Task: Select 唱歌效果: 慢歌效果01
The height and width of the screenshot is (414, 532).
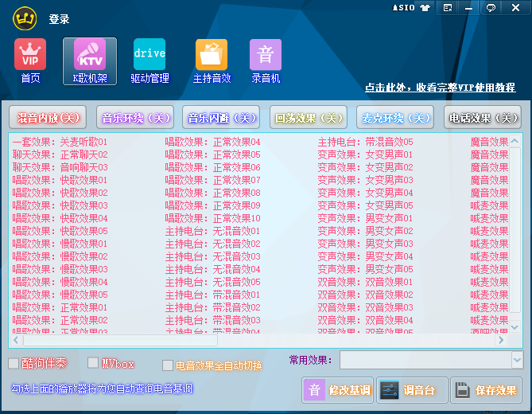Action: [x=60, y=244]
